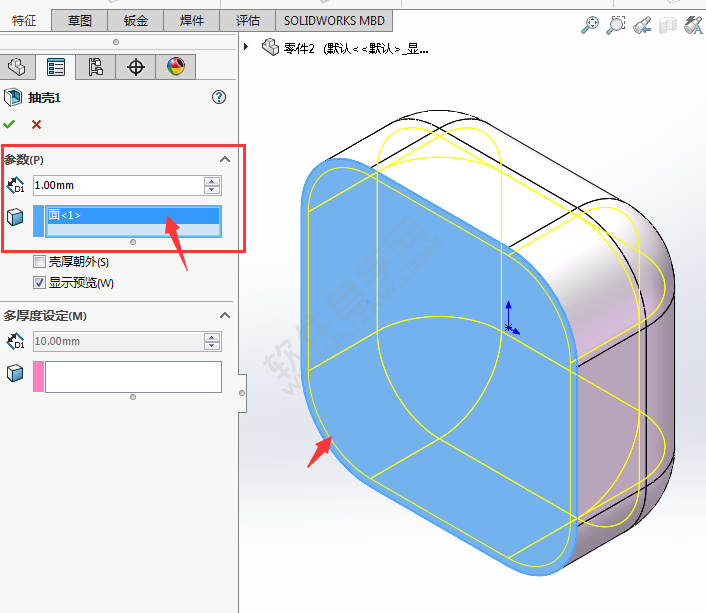This screenshot has height=613, width=706.
Task: Open the FeatureManager design tree tab
Action: pos(17,67)
